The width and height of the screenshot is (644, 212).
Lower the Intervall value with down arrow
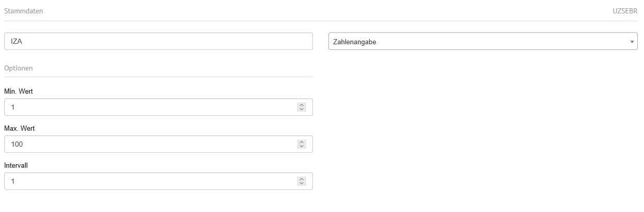[302, 184]
